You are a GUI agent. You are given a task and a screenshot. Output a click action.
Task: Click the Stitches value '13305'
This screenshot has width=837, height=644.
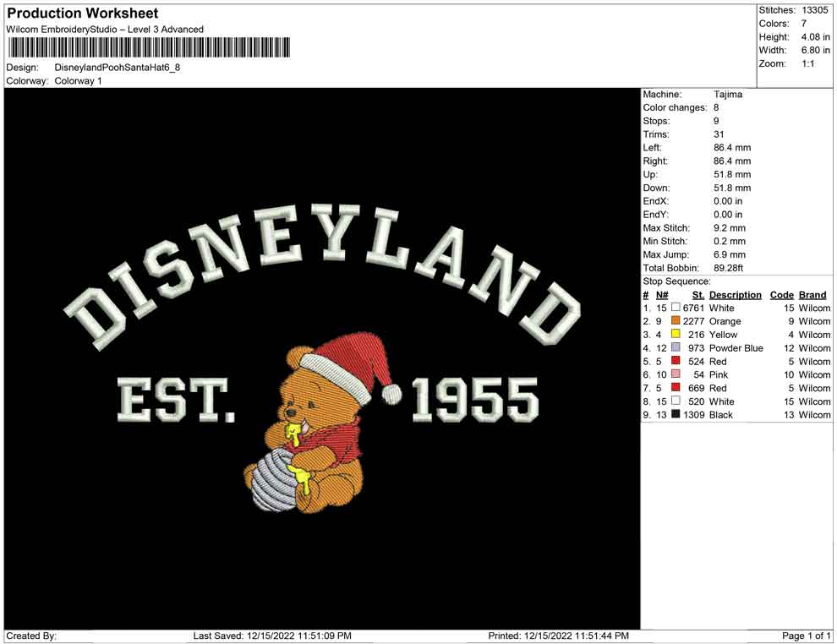tap(814, 10)
